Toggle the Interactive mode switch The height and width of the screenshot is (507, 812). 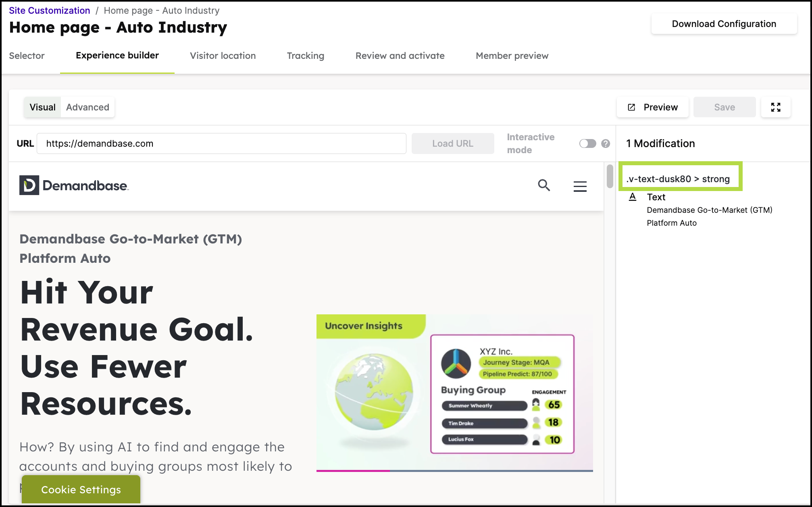(587, 143)
